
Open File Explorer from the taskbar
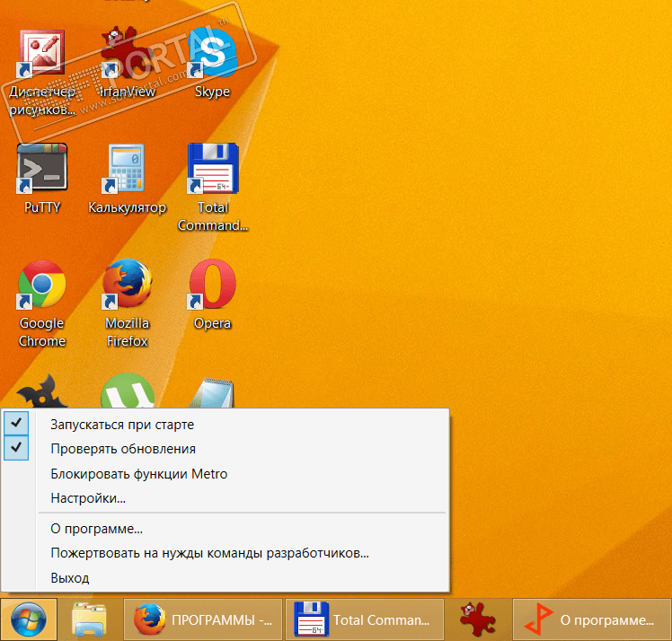tap(89, 619)
